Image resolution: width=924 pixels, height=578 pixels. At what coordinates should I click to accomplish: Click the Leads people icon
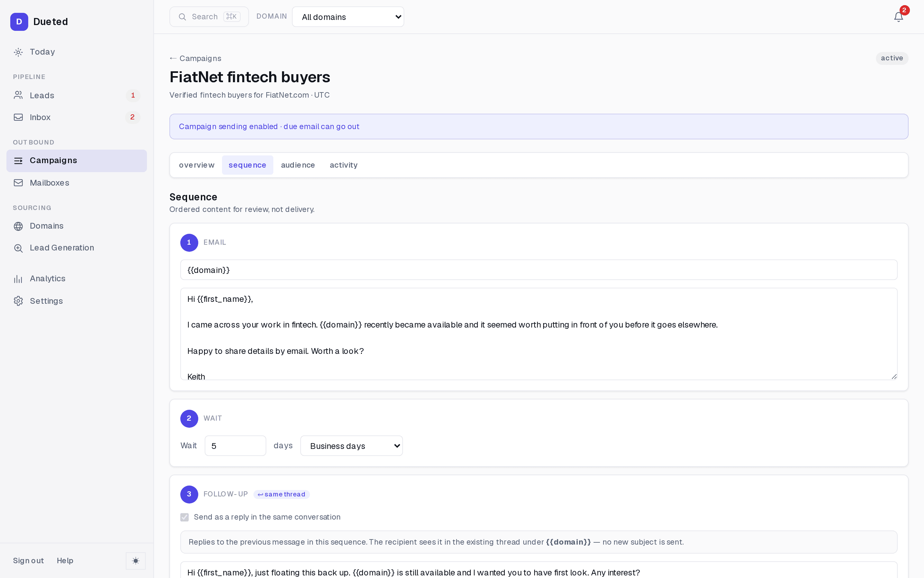coord(18,95)
